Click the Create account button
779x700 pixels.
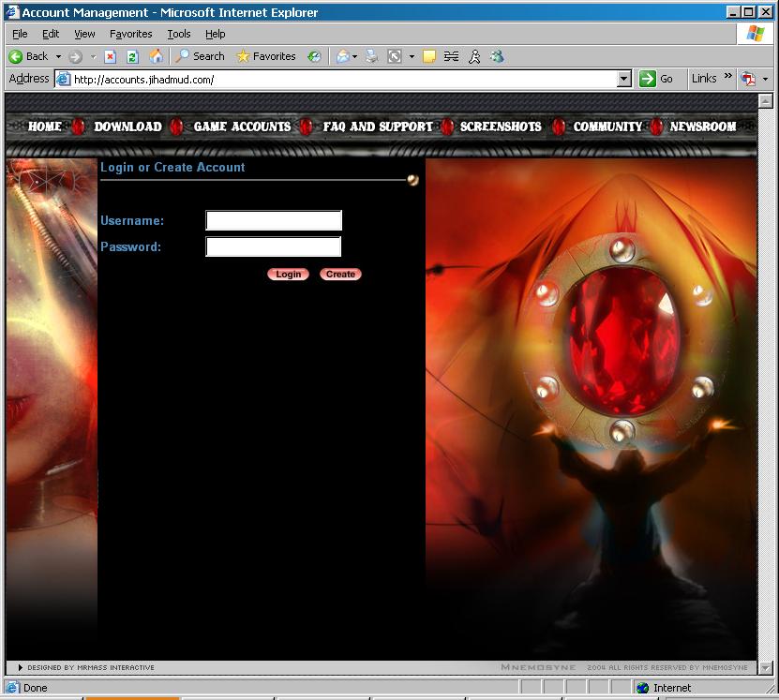click(340, 274)
